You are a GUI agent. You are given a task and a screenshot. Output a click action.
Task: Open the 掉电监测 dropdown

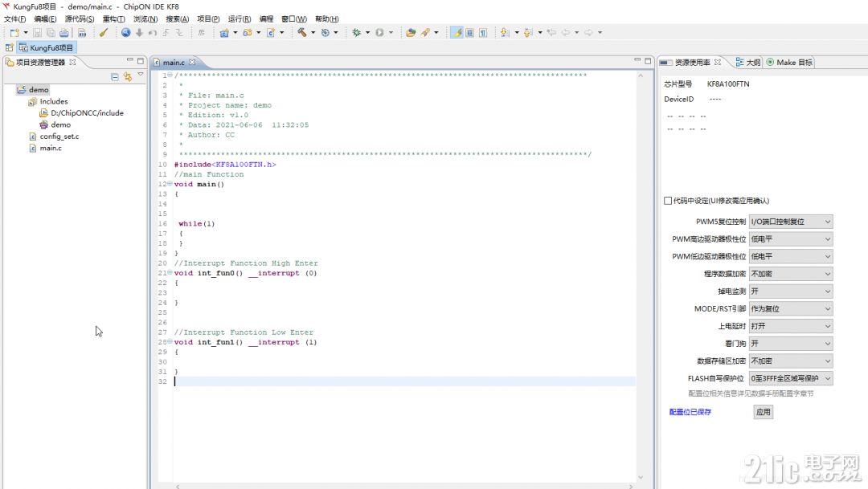(x=791, y=291)
